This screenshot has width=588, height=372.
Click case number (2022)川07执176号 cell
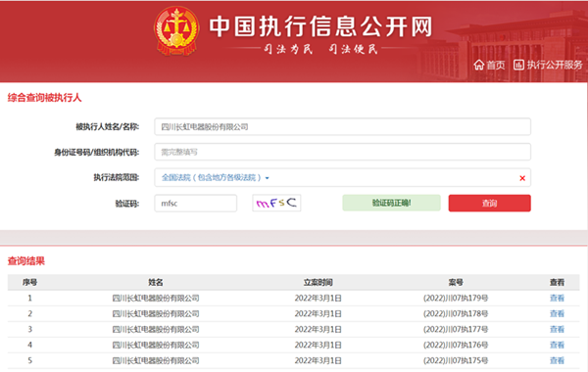click(x=456, y=345)
